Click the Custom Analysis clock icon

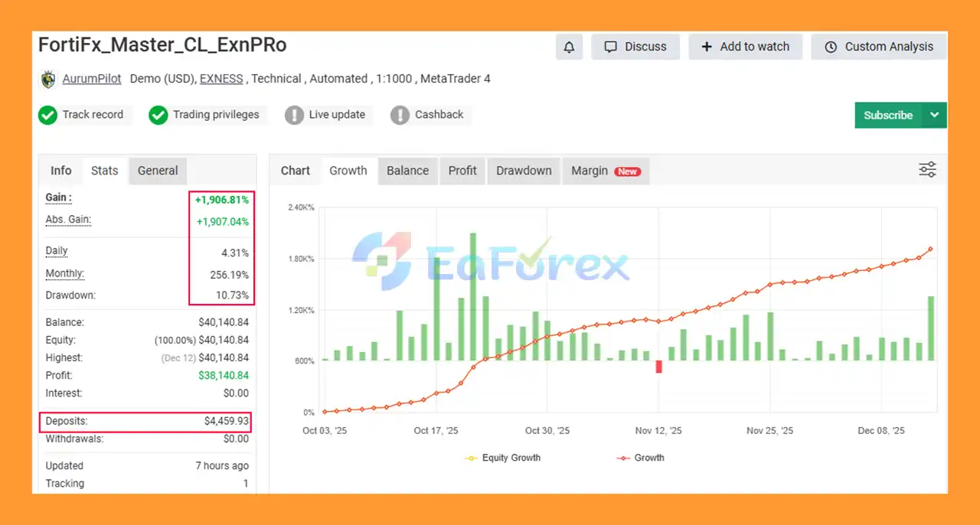(831, 47)
